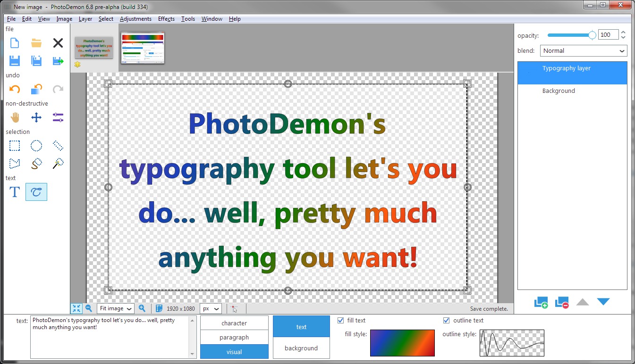Select the typography text tool
Image resolution: width=635 pixels, height=364 pixels.
pos(36,192)
